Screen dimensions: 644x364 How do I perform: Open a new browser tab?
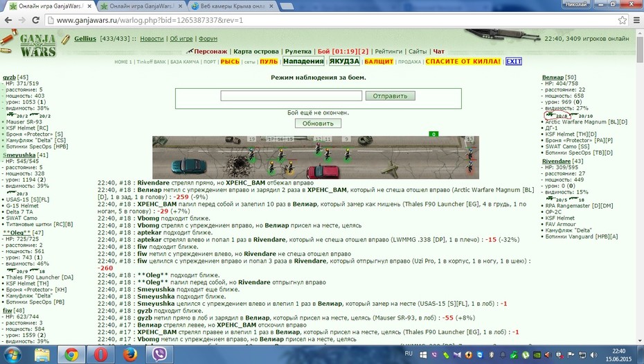287,6
